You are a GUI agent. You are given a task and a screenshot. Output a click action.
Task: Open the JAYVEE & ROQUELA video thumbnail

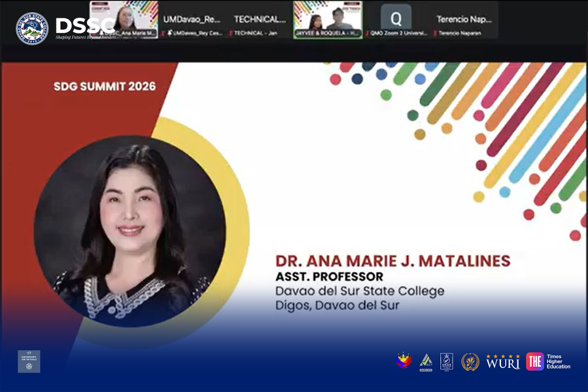point(328,19)
